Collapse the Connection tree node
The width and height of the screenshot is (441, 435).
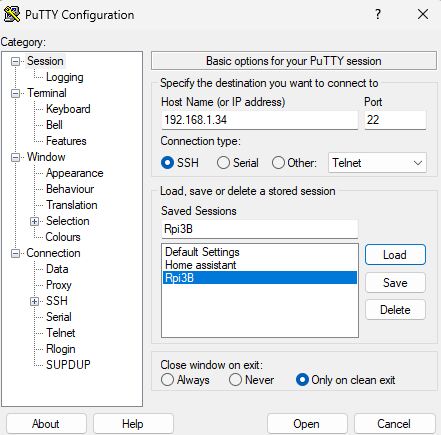[15, 253]
